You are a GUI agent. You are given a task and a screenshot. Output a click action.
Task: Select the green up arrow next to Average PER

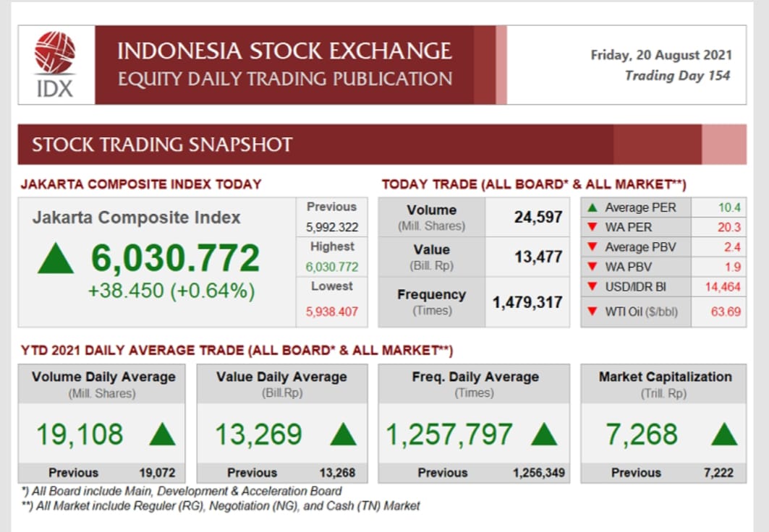click(x=592, y=207)
